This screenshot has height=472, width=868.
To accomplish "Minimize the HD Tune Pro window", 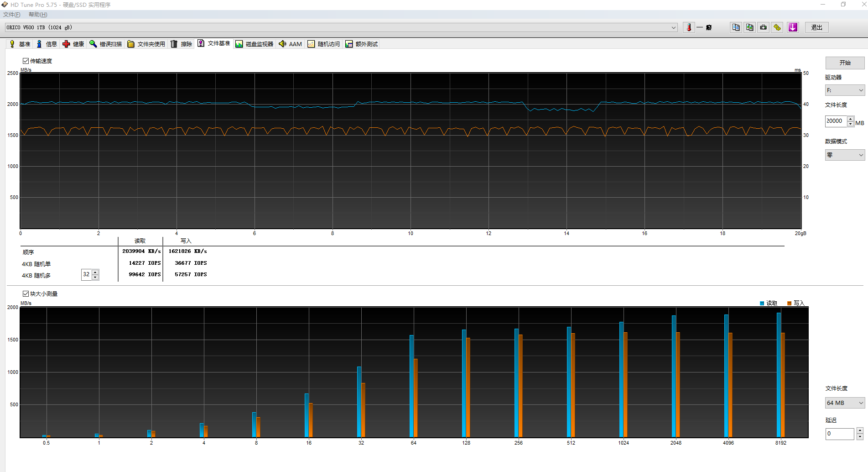I will pos(823,5).
